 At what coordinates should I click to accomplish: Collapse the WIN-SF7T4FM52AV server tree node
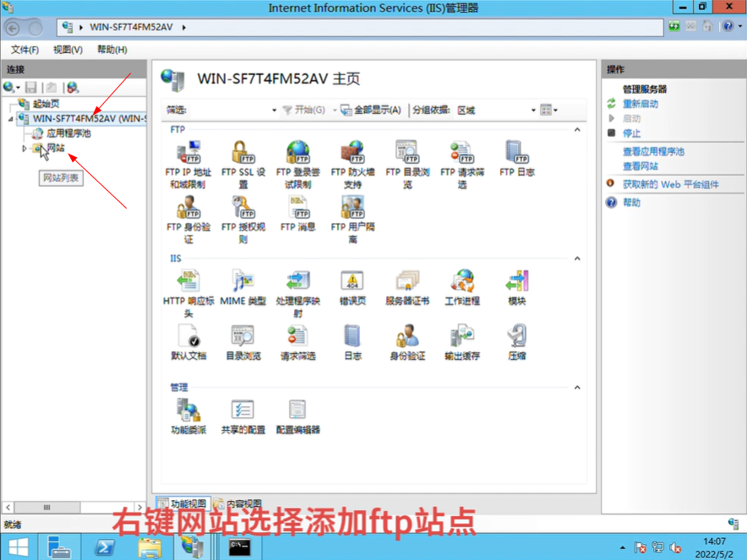tap(10, 119)
